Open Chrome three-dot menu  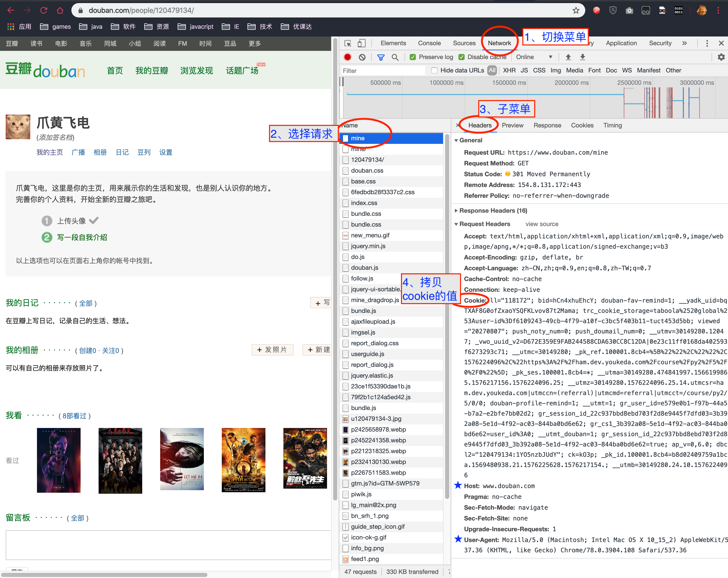click(718, 11)
